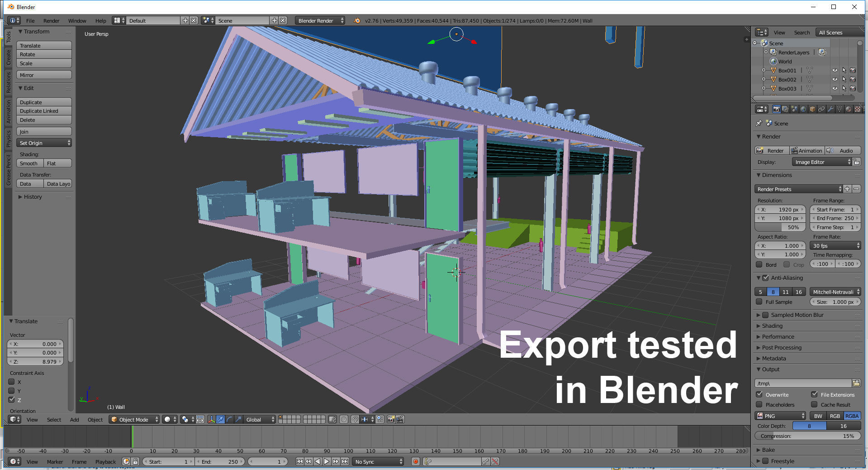This screenshot has height=470, width=868.
Task: Jump to the first frame in timeline
Action: pos(299,461)
